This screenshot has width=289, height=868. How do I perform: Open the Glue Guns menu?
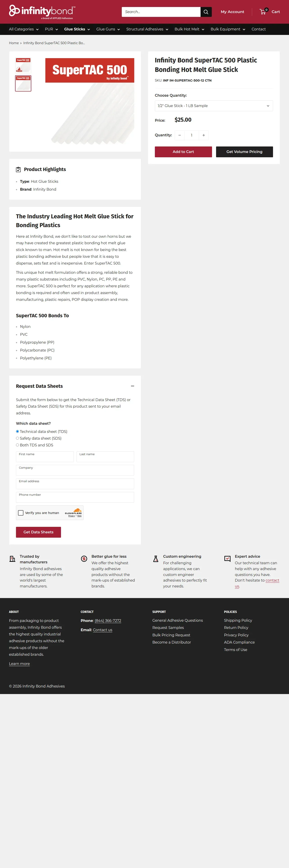(x=108, y=29)
